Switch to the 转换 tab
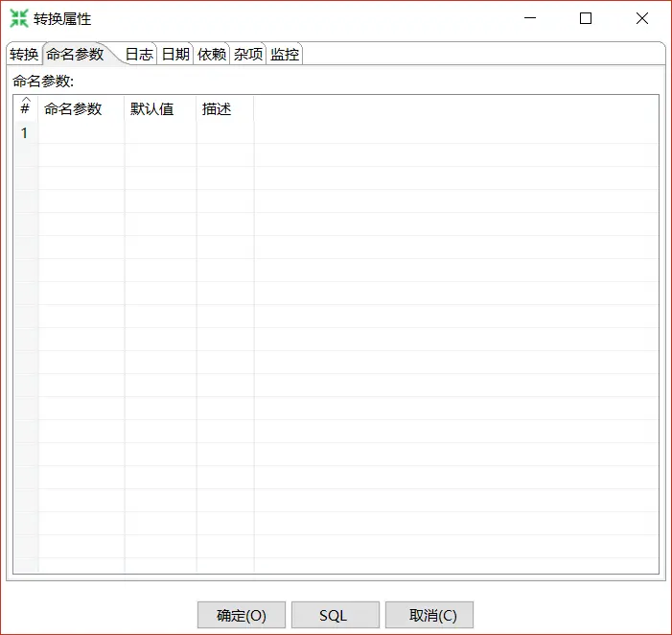Viewport: 672px width, 635px height. tap(24, 55)
